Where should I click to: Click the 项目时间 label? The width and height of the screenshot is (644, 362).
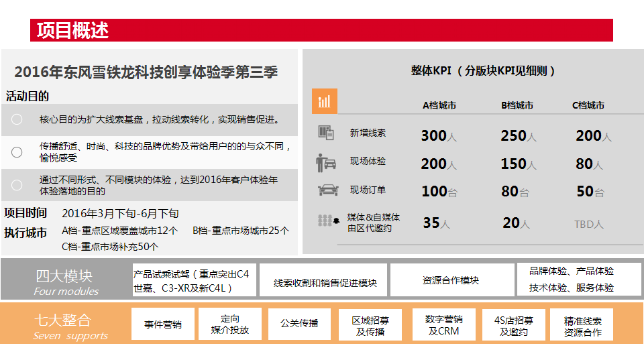coord(25,213)
